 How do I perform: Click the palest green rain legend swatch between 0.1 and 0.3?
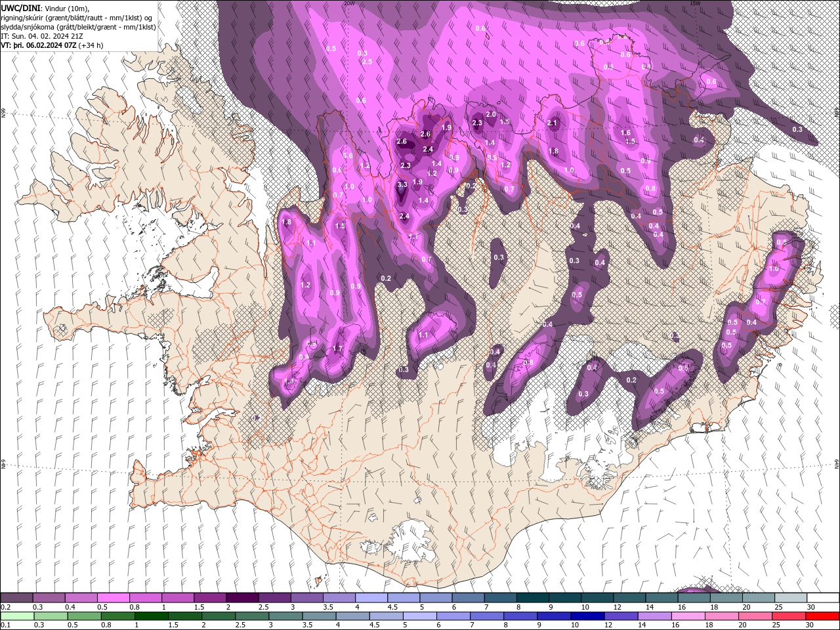coord(16,616)
